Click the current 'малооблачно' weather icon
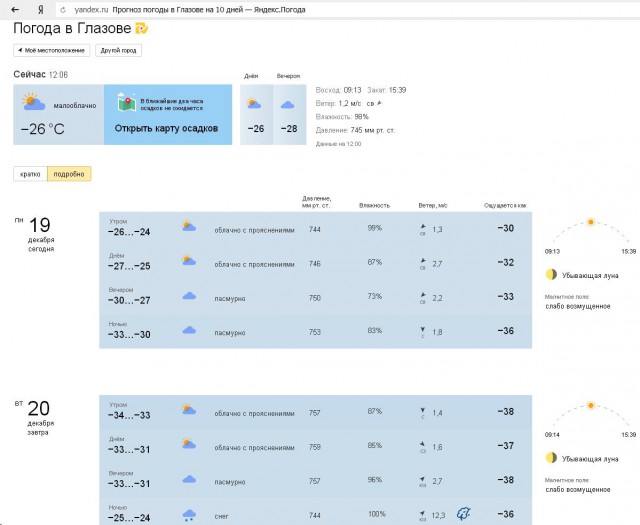 (33, 101)
